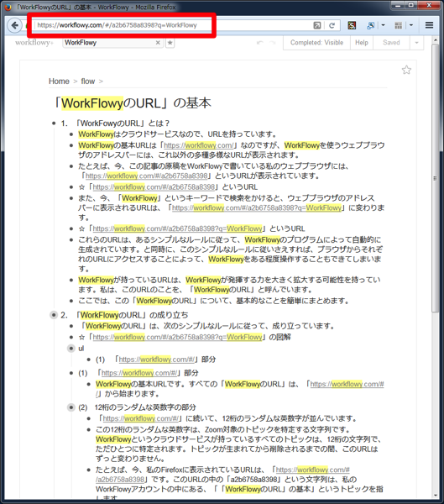Click text (2) 12桁のランダムな英数字の部分
The width and height of the screenshot is (444, 504).
click(137, 407)
